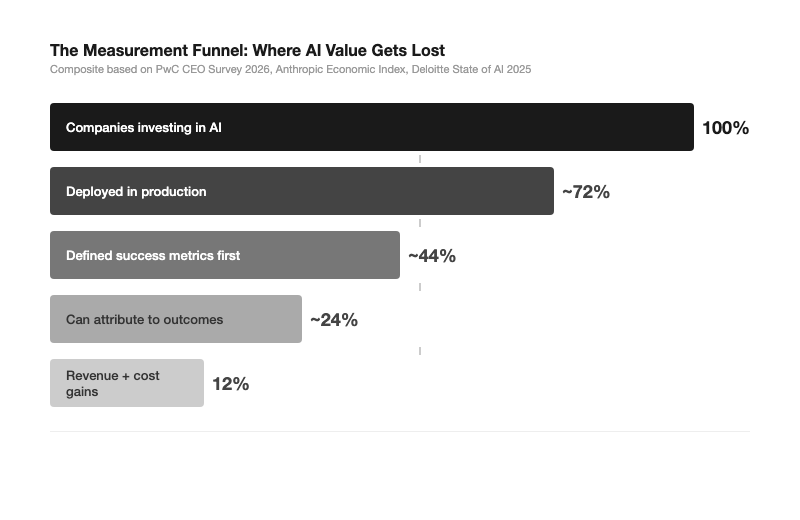800x520 pixels.
Task: Click the ~44% value label
Action: [x=431, y=256]
